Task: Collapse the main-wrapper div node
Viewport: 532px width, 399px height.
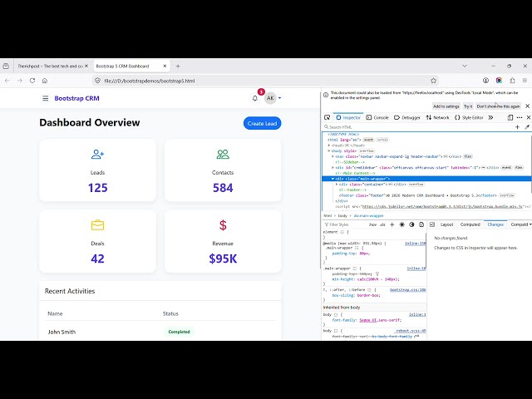Action: (332, 179)
